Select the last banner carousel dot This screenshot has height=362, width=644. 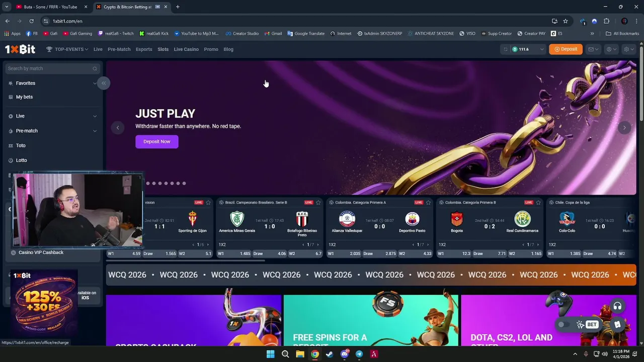184,184
